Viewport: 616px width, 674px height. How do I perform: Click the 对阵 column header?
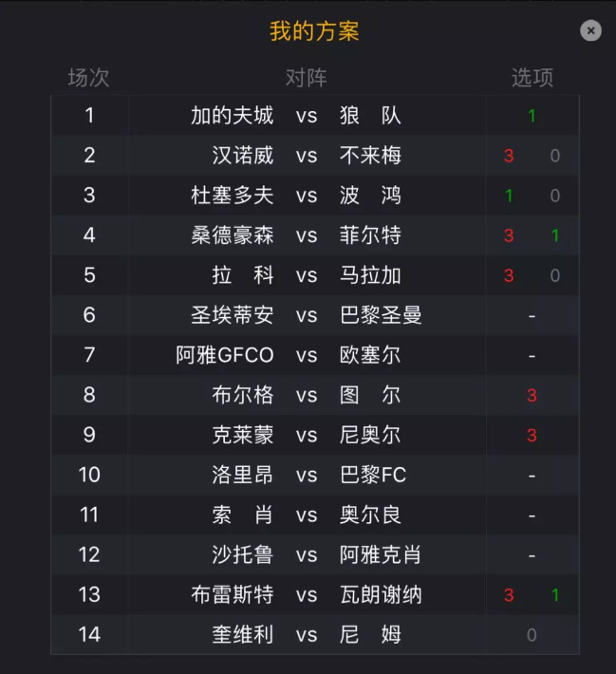pos(307,78)
